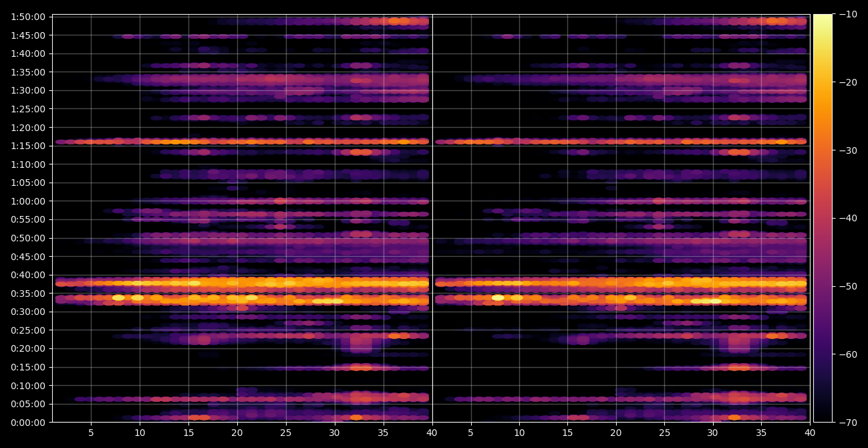
Task: Click the left plot's 35 x-axis label
Action: (x=384, y=433)
